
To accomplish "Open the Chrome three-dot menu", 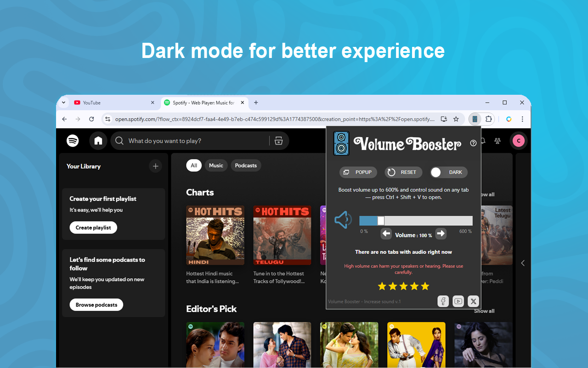I will (x=522, y=119).
